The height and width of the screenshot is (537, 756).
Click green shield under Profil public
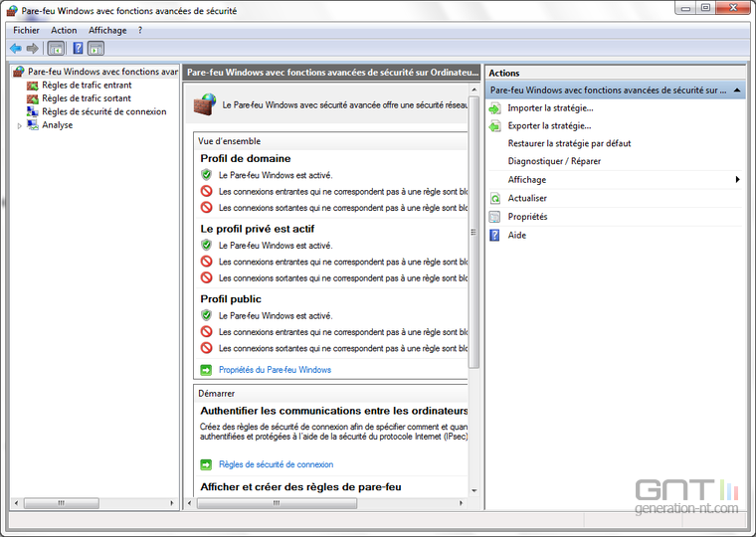pos(206,315)
